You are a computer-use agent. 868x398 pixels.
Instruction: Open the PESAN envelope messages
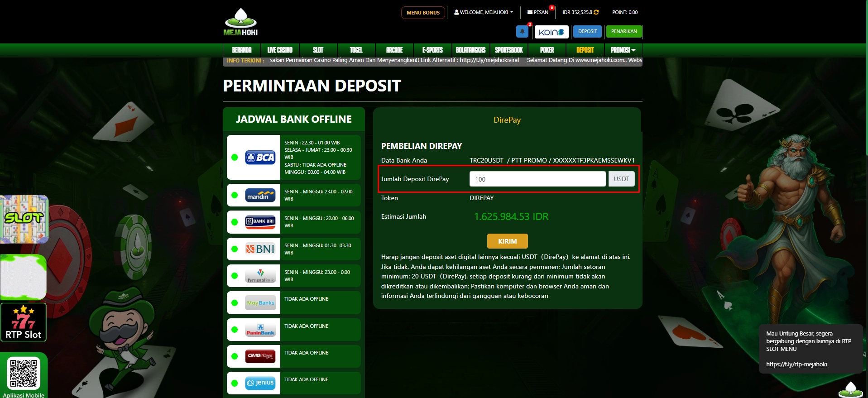pos(537,12)
